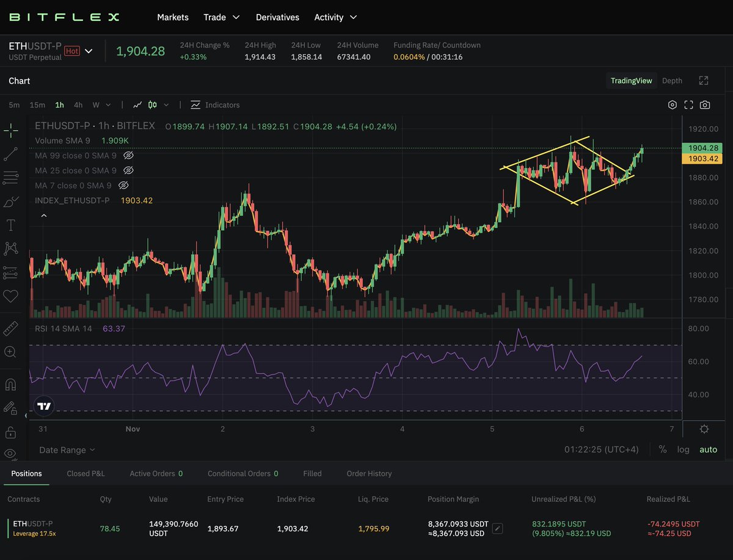Edit position margin pencil icon
This screenshot has height=560, width=733.
497,529
